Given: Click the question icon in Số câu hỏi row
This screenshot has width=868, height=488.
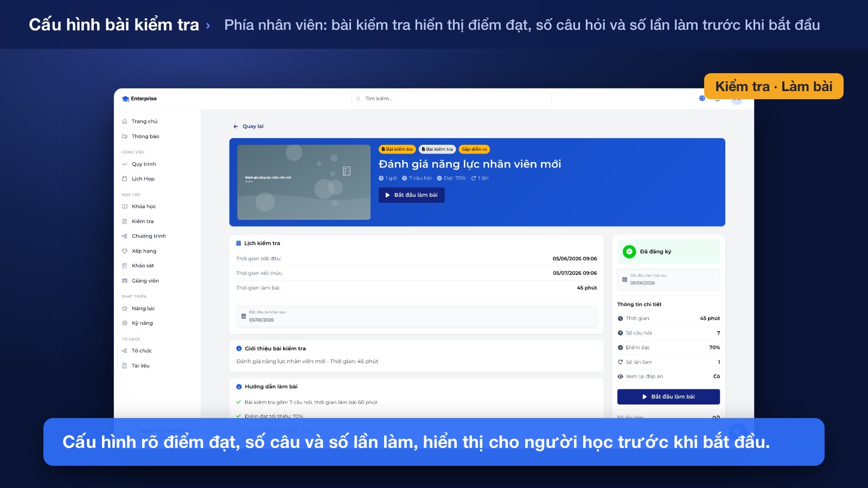Looking at the screenshot, I should point(621,333).
